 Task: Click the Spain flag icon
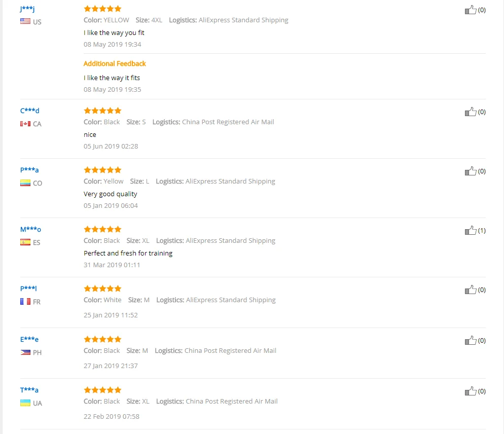point(25,242)
